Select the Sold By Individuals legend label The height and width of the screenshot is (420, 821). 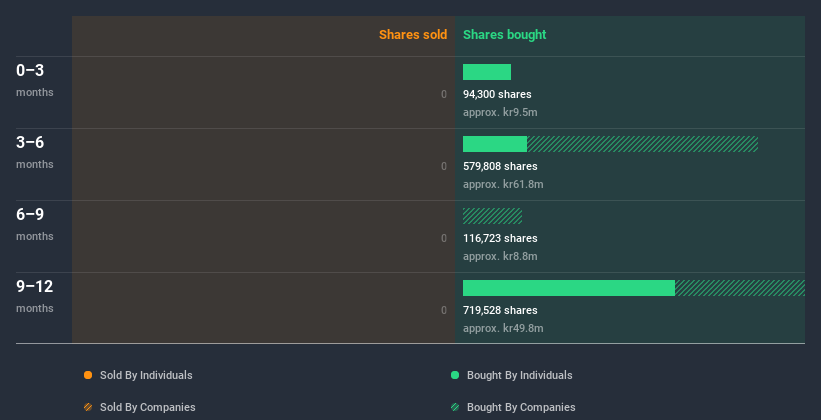pos(146,375)
